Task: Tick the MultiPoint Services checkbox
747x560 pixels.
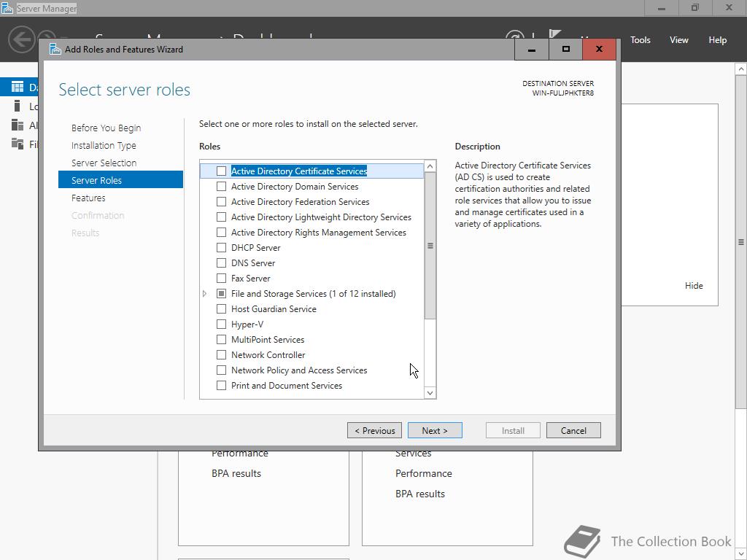Action: (221, 340)
